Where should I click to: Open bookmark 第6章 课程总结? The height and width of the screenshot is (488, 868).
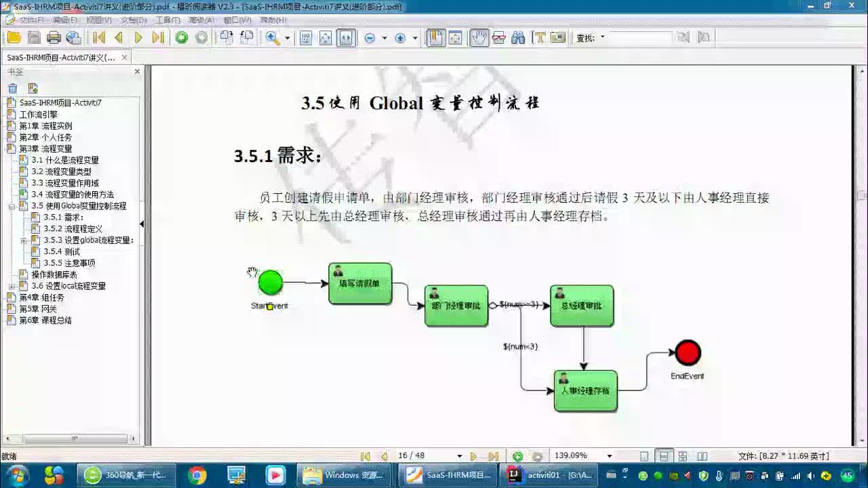coord(45,321)
